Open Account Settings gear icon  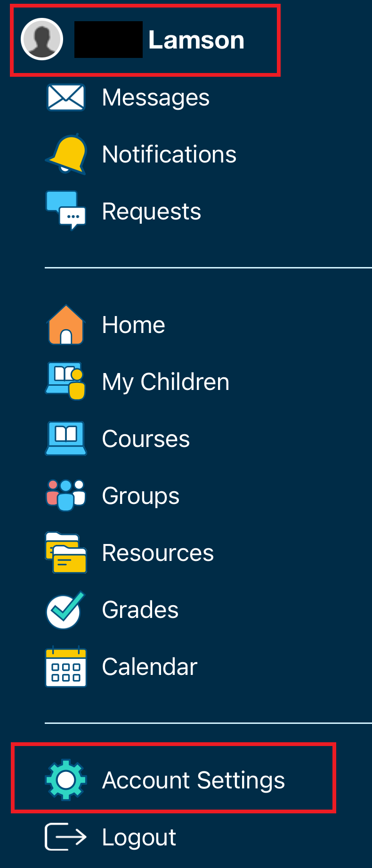point(66,780)
